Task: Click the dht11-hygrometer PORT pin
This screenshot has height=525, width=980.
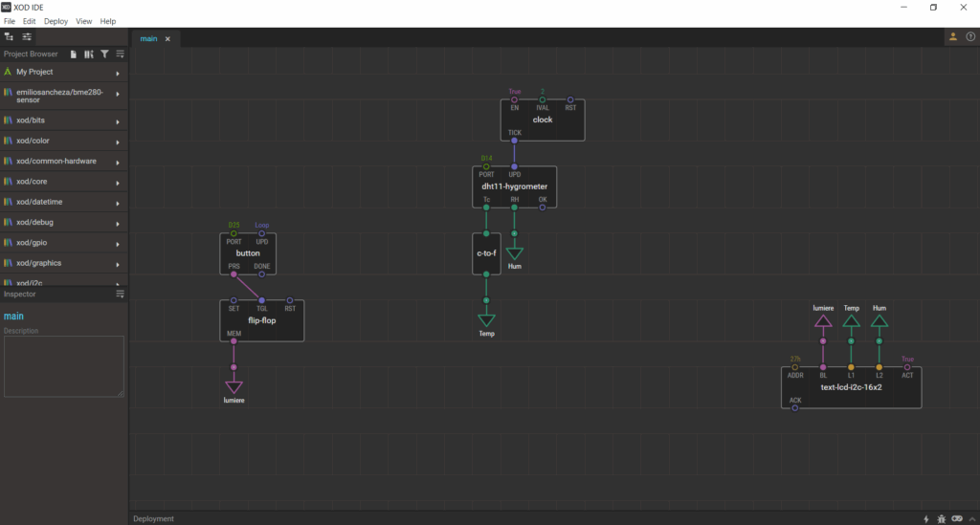Action: pos(486,166)
